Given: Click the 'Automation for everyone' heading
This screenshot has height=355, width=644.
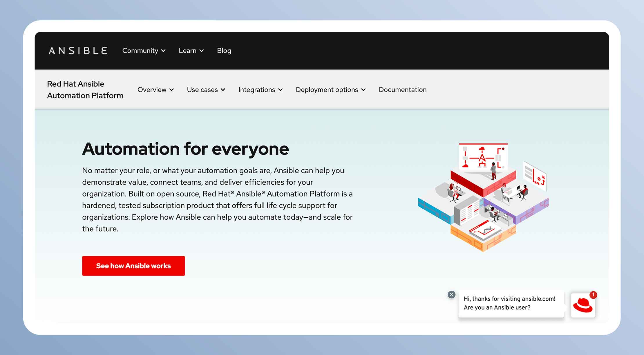Looking at the screenshot, I should [x=185, y=149].
